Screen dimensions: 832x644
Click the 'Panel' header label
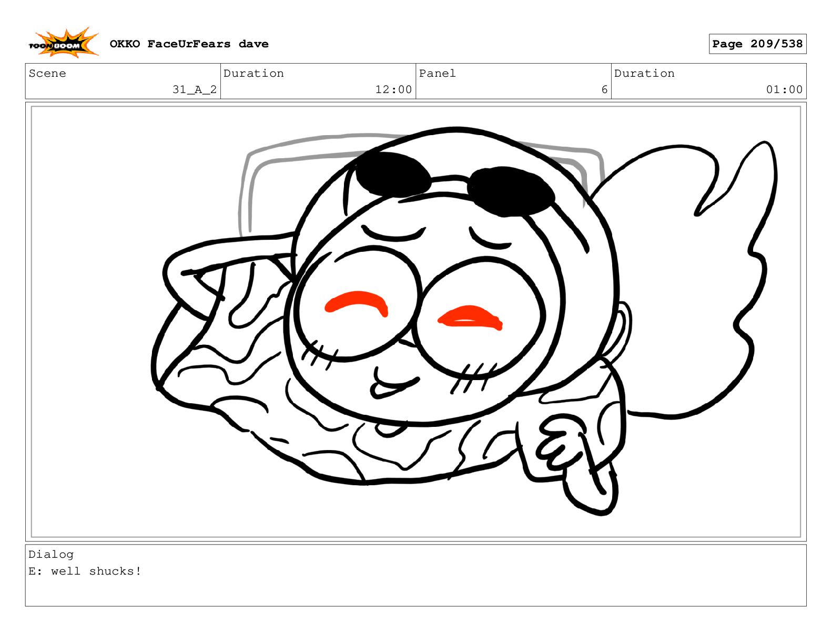pos(437,74)
